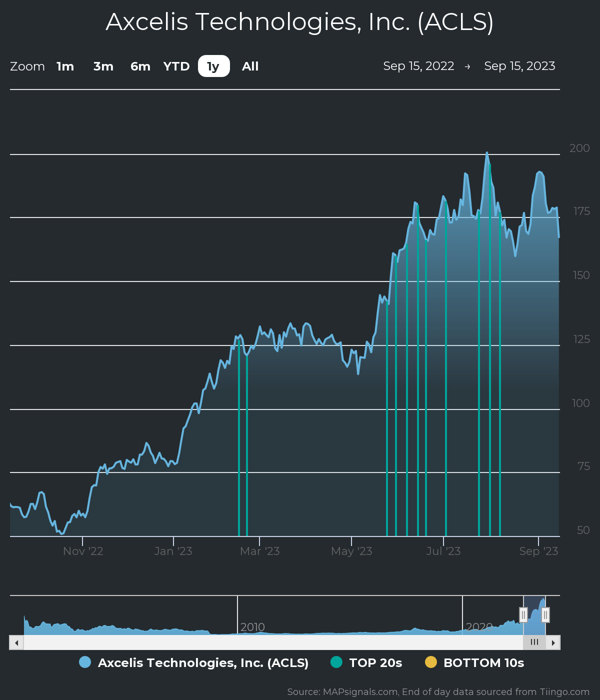Click the 175 y-axis label
600x700 pixels.
coord(581,211)
